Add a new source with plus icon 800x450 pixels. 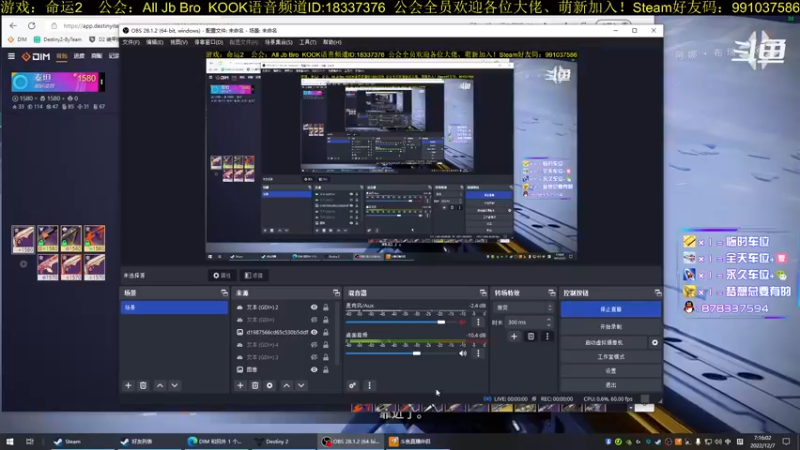pos(240,386)
